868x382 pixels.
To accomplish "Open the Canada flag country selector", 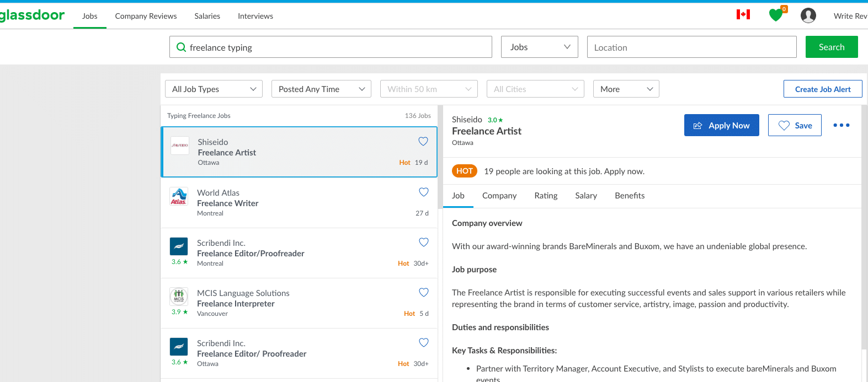I will coord(743,14).
